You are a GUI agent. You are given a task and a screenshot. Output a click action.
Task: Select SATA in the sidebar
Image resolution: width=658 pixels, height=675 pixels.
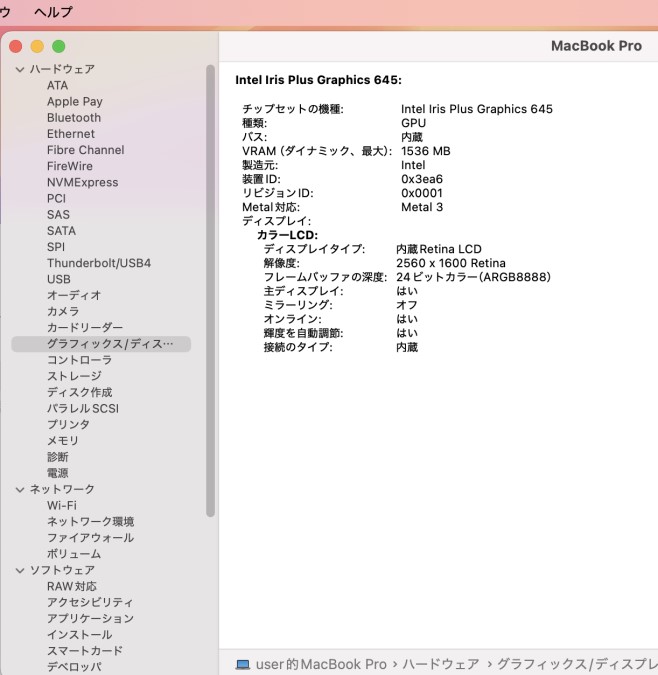61,231
